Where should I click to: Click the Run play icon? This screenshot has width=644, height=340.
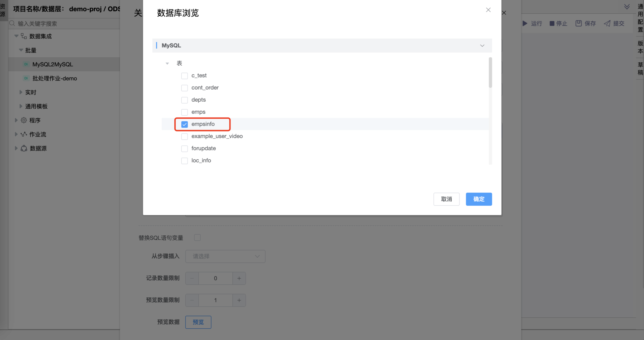click(x=525, y=23)
